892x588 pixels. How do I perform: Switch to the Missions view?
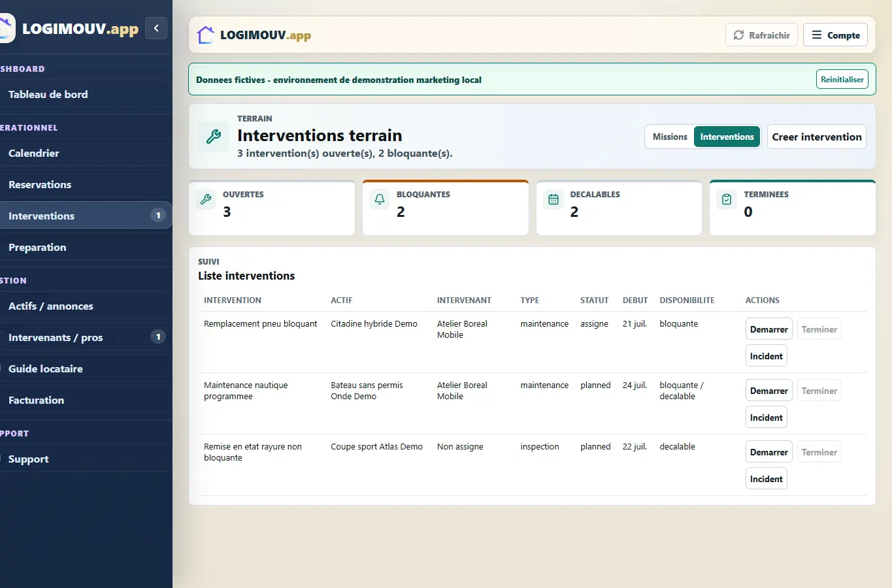pyautogui.click(x=670, y=137)
